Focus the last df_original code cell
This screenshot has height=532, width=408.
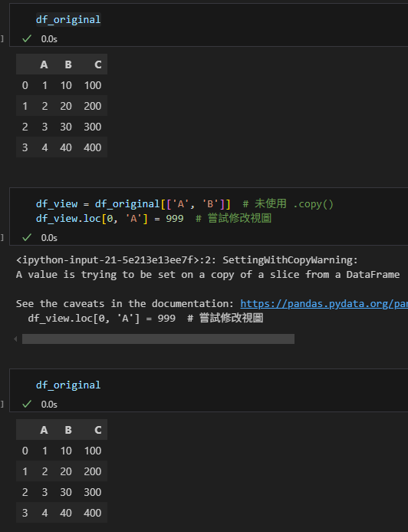pyautogui.click(x=209, y=390)
